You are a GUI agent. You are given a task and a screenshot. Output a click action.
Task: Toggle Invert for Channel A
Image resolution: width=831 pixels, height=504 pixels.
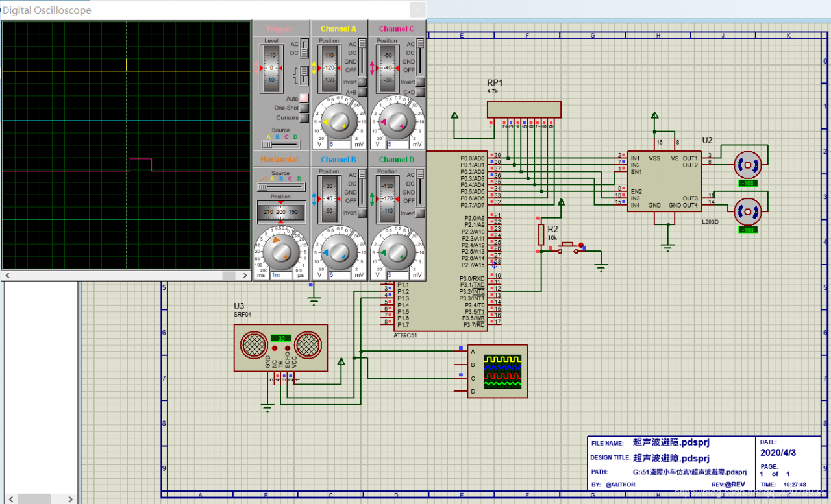(362, 82)
